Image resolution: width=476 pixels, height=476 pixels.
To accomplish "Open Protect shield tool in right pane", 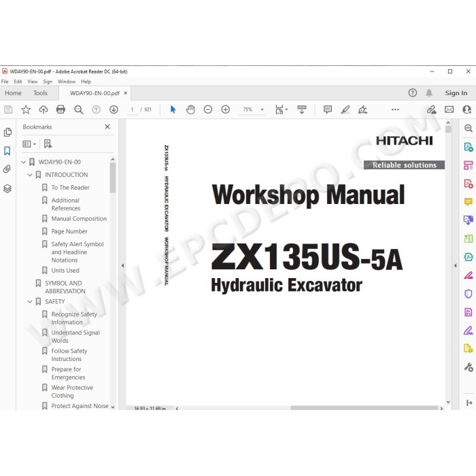I will (469, 294).
